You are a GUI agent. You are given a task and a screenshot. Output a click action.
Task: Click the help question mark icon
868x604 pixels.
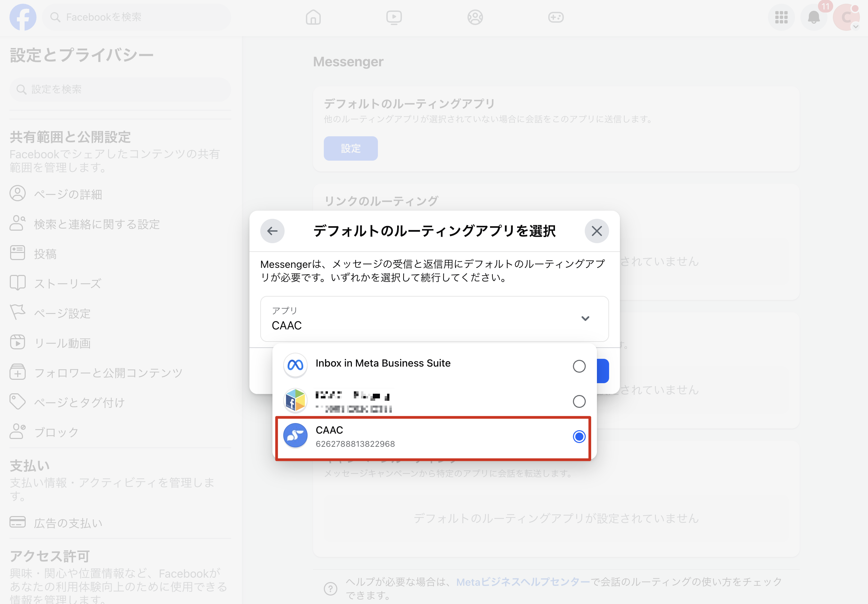(331, 588)
